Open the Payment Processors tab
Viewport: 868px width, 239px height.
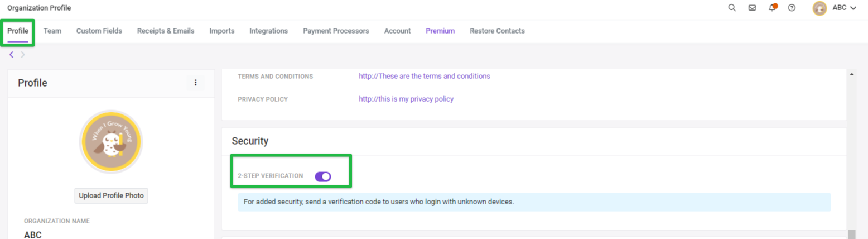pyautogui.click(x=336, y=31)
